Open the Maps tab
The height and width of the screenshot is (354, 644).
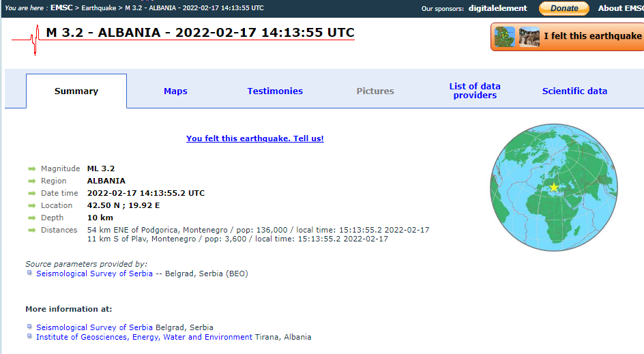pos(175,91)
